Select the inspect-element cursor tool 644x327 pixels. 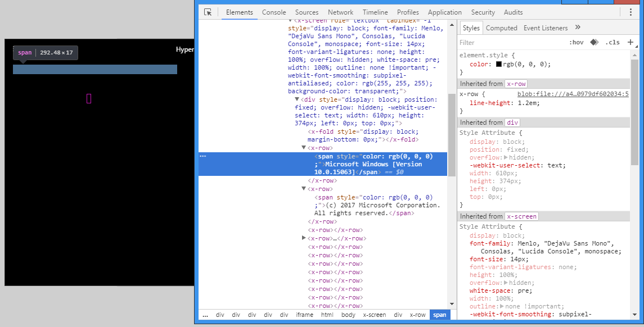click(209, 12)
